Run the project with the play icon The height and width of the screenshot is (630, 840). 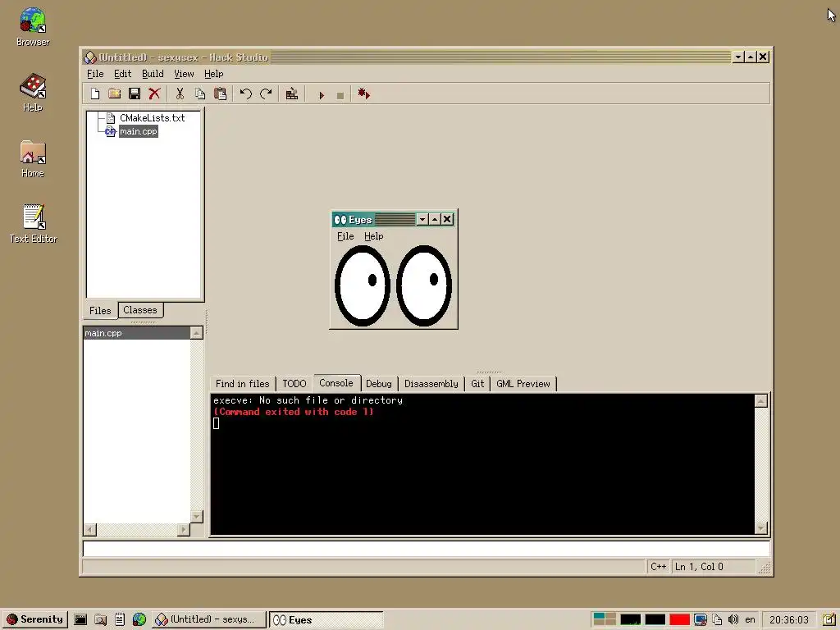coord(322,95)
